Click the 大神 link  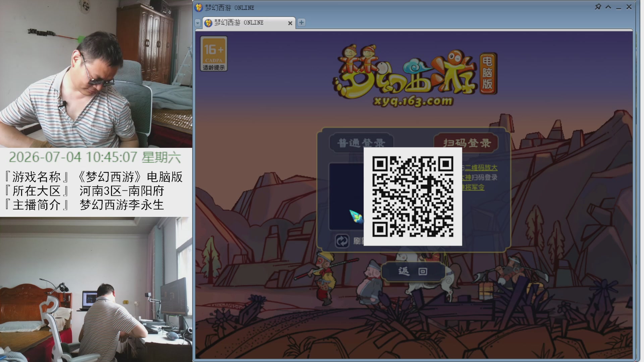467,177
